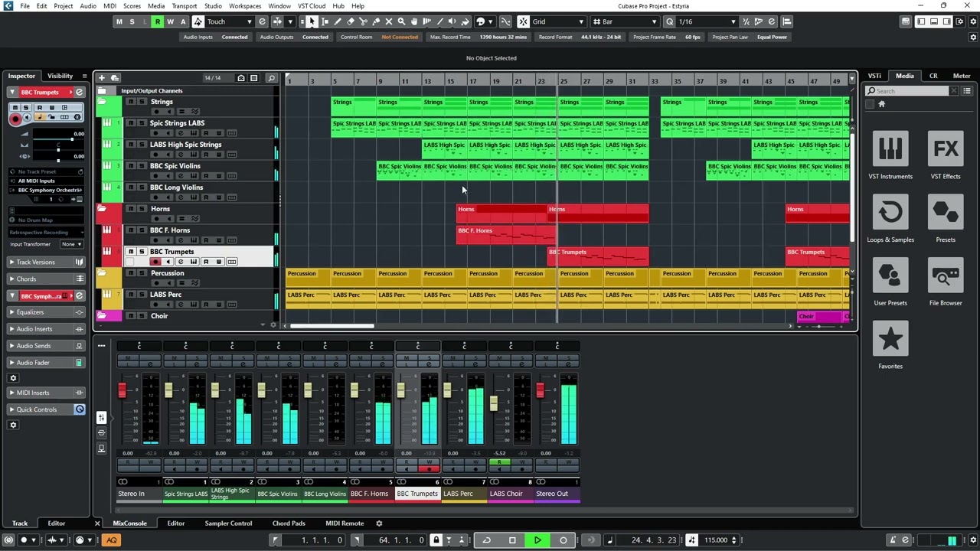Viewport: 980px width, 551px height.
Task: Switch to Meter right zone tab
Action: (x=961, y=76)
